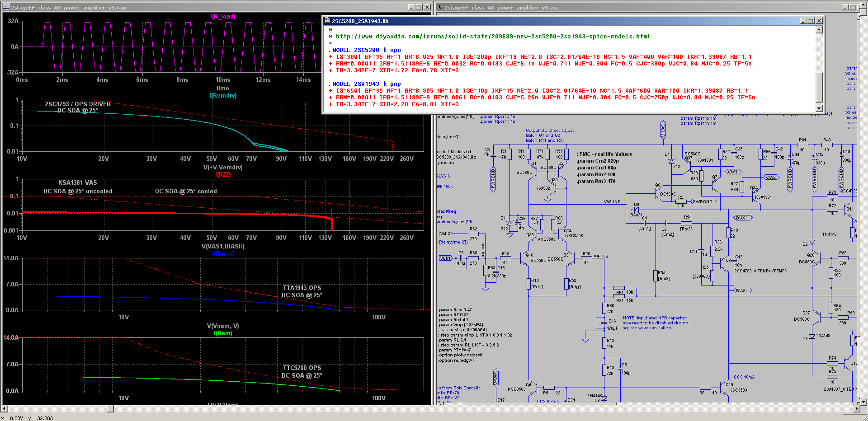Select the I(R_load) trace label
Image resolution: width=868 pixels, height=421 pixels.
pos(223,17)
